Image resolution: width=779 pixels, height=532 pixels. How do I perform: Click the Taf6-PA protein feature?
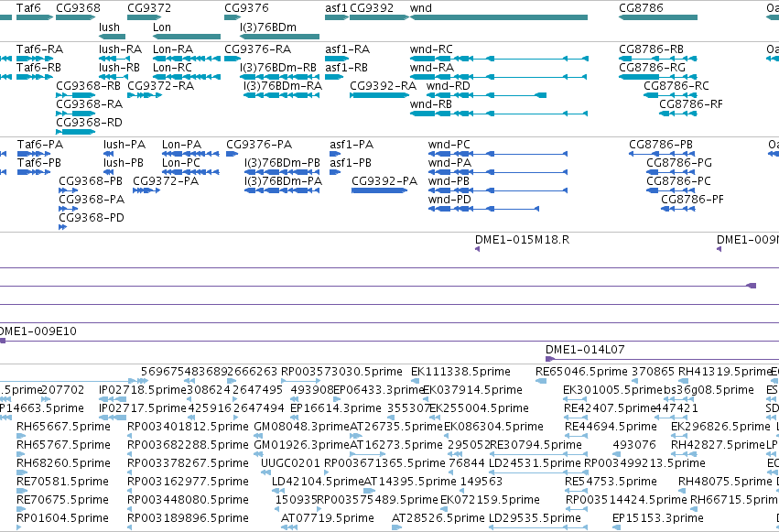click(34, 154)
